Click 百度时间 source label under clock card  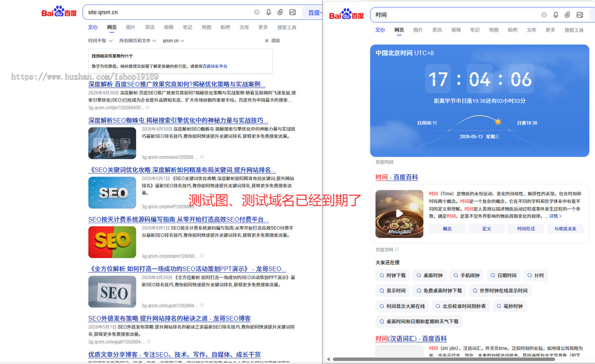click(384, 162)
